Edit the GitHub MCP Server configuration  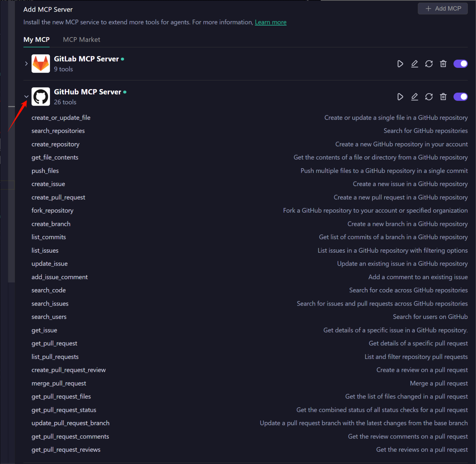tap(414, 97)
